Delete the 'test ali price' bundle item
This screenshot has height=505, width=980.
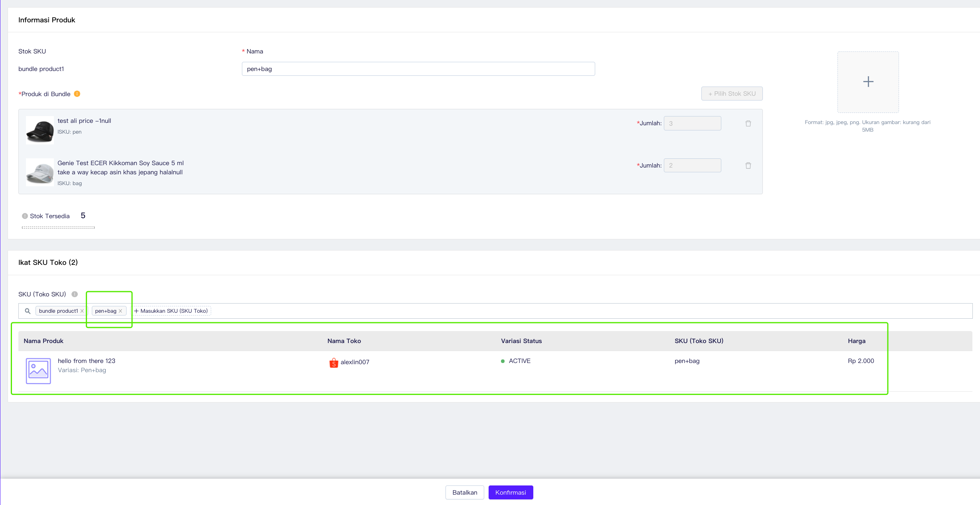click(748, 124)
